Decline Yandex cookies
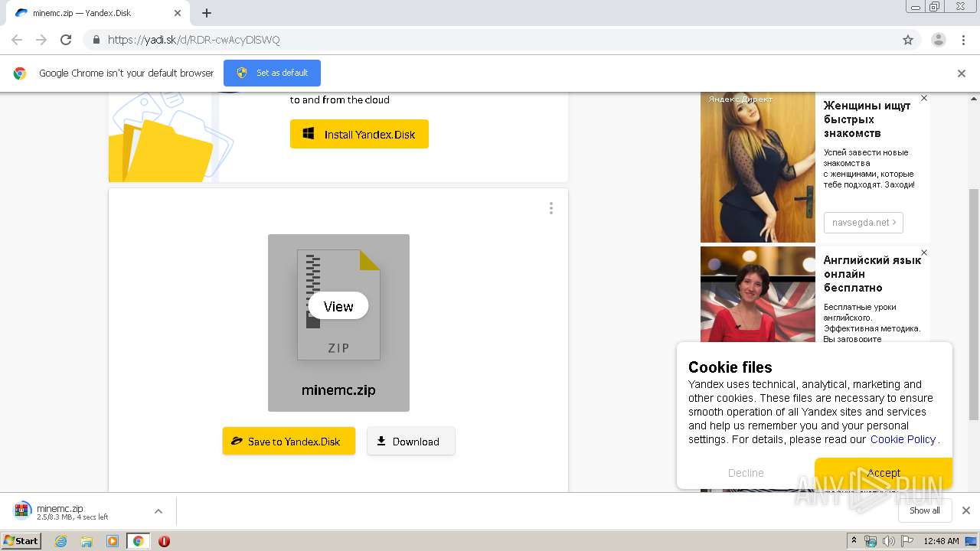Image resolution: width=980 pixels, height=551 pixels. 746,473
